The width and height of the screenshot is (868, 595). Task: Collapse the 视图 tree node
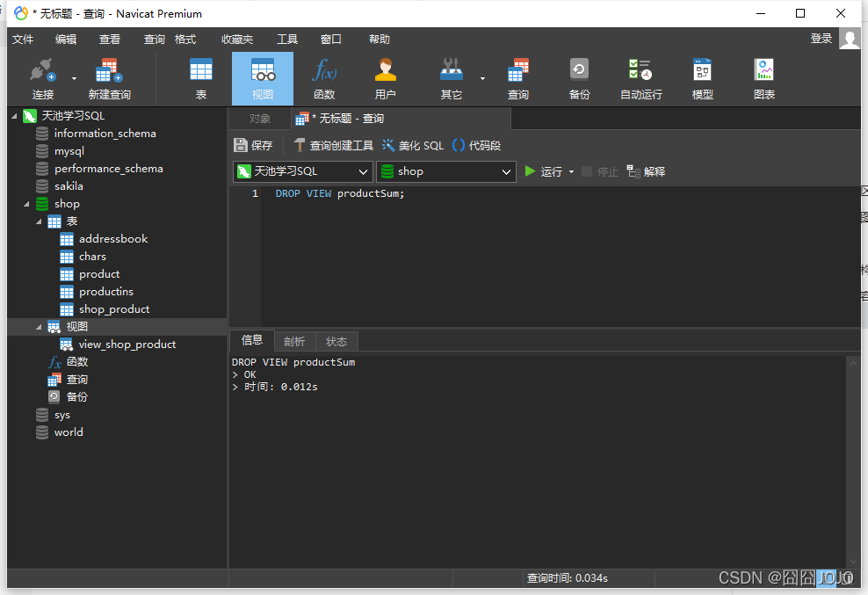39,327
